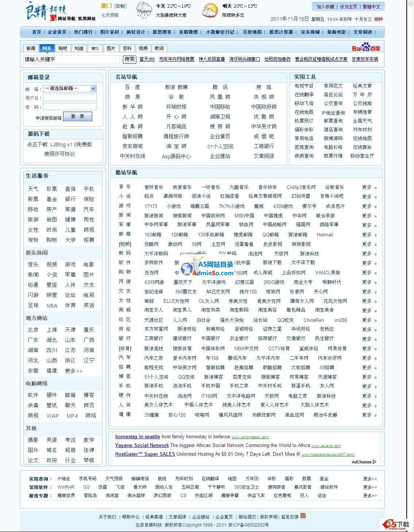Expand 更多 for the 音乐 row
The image size is (414, 532).
pyautogui.click(x=369, y=187)
